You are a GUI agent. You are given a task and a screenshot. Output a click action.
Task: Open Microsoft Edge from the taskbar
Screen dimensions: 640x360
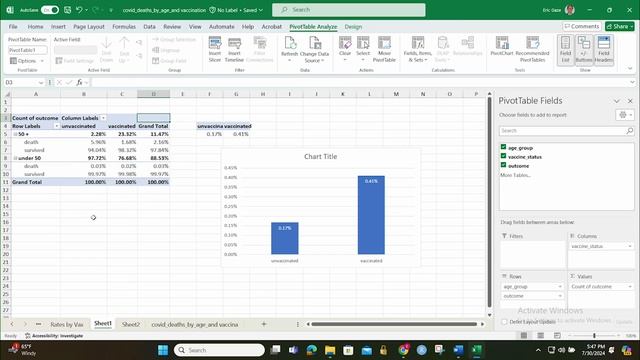(312, 350)
